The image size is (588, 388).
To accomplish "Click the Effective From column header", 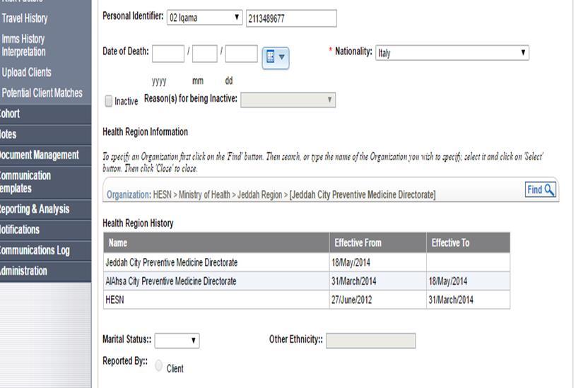I will click(377, 242).
